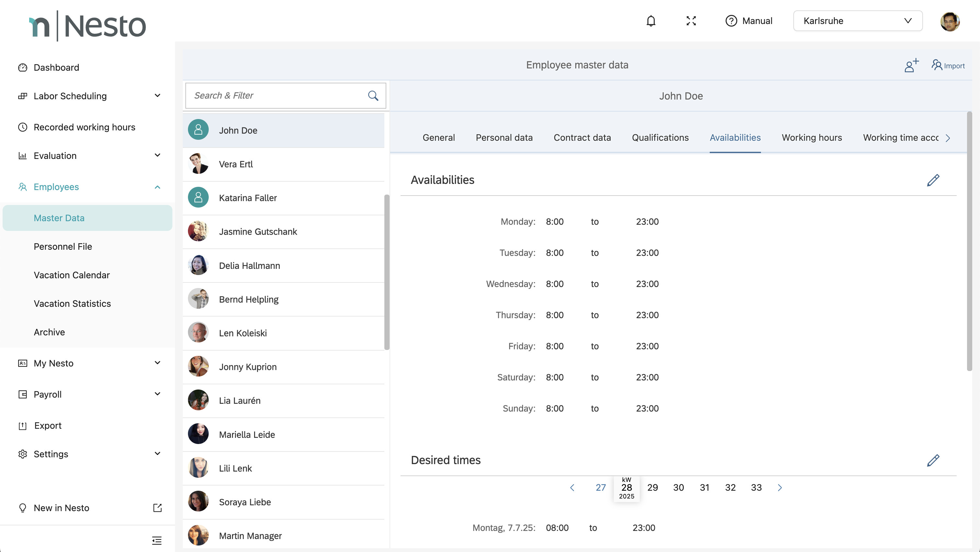This screenshot has width=980, height=552.
Task: Open the Manual help link
Action: pyautogui.click(x=749, y=21)
